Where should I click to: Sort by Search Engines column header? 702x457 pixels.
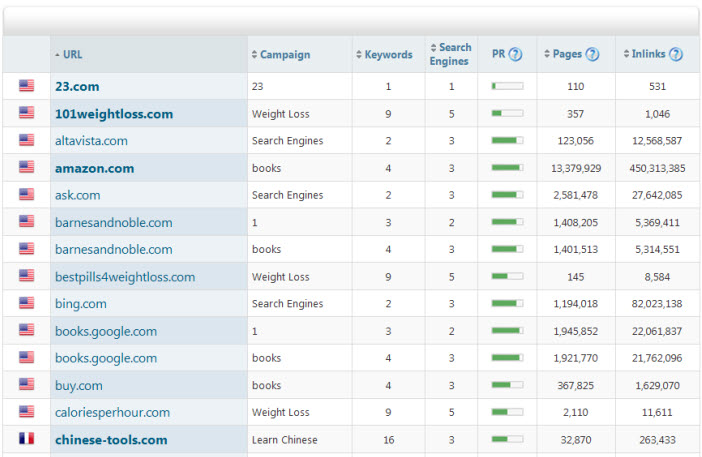click(453, 55)
